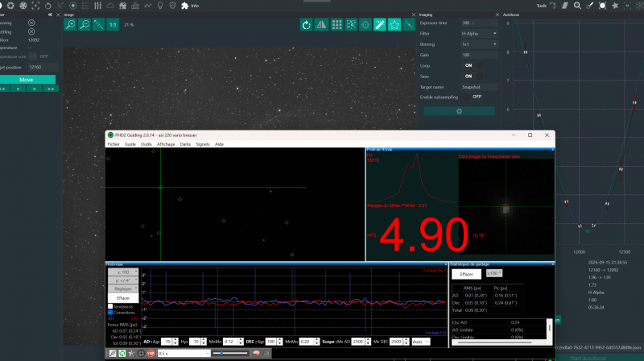644x361 pixels.
Task: Open the Réglages dropdown in PHD2
Action: 123,289
